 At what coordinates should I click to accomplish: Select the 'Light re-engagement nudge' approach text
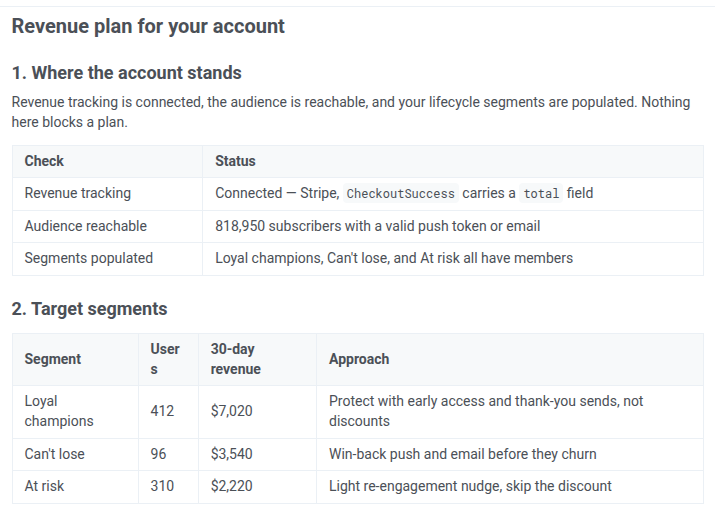coord(470,486)
